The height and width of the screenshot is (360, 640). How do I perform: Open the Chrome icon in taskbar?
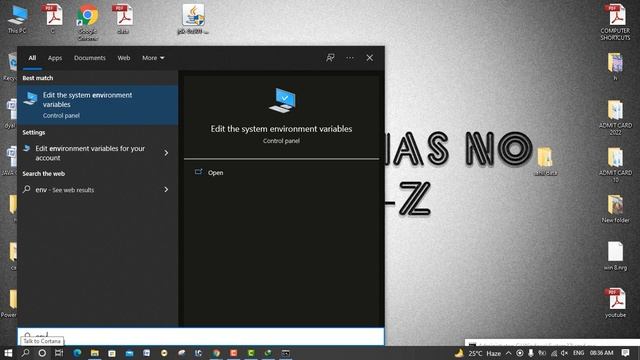[216, 353]
